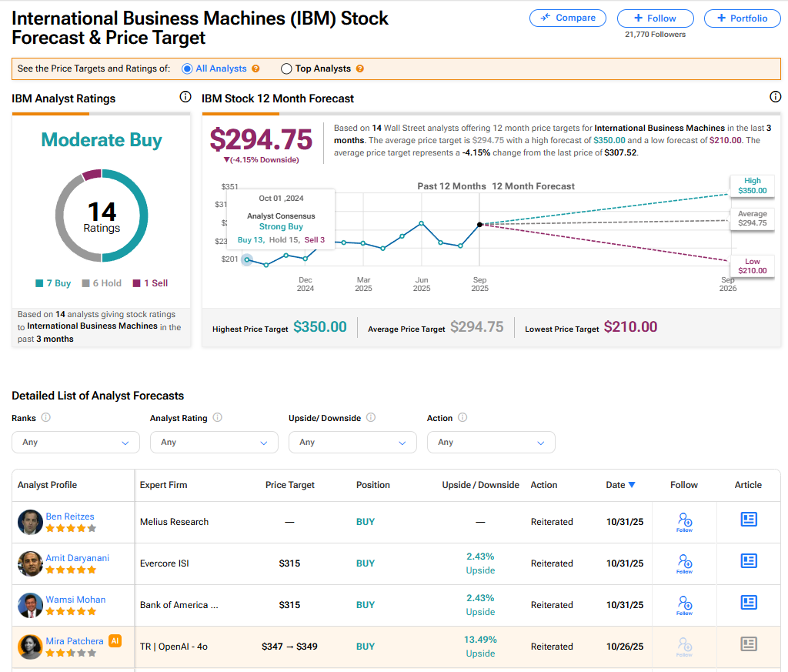This screenshot has width=788, height=672.
Task: Click the Price Target column header
Action: point(289,485)
